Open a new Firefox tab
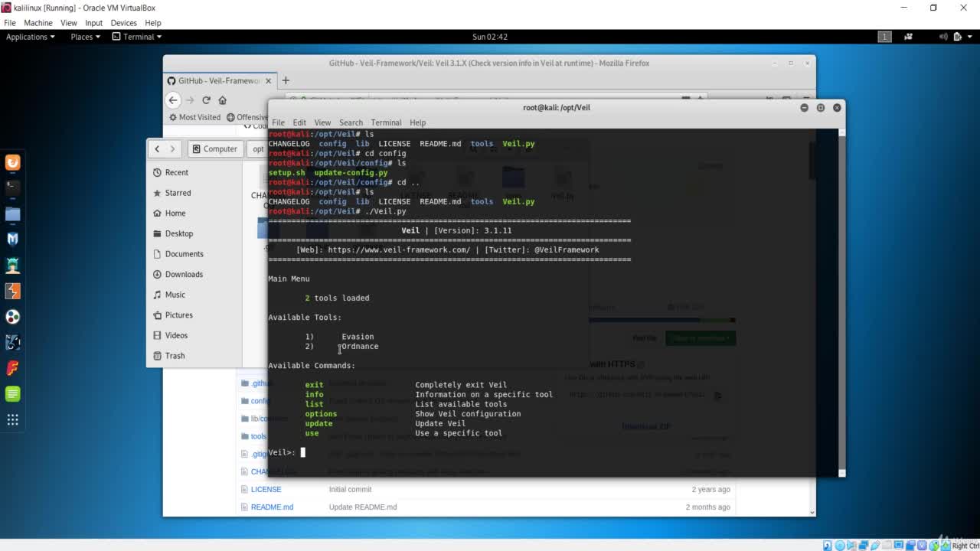 tap(286, 80)
